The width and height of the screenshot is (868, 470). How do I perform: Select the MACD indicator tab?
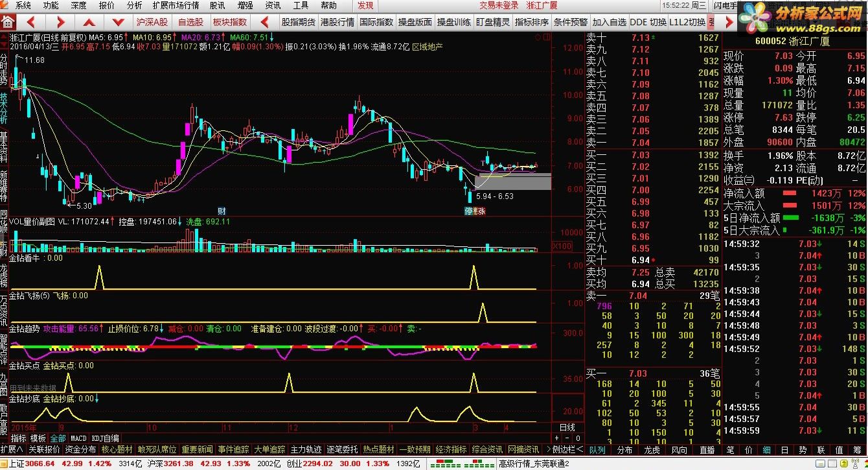pyautogui.click(x=78, y=438)
